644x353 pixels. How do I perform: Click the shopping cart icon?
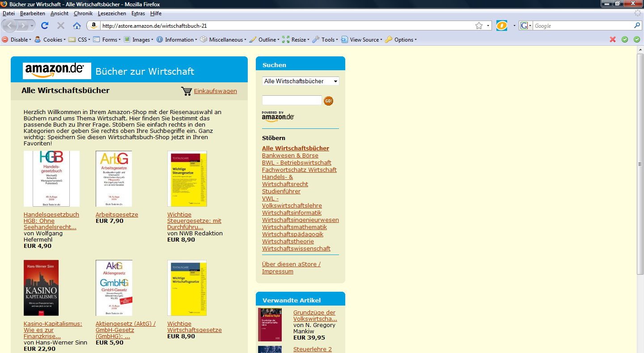pos(186,91)
